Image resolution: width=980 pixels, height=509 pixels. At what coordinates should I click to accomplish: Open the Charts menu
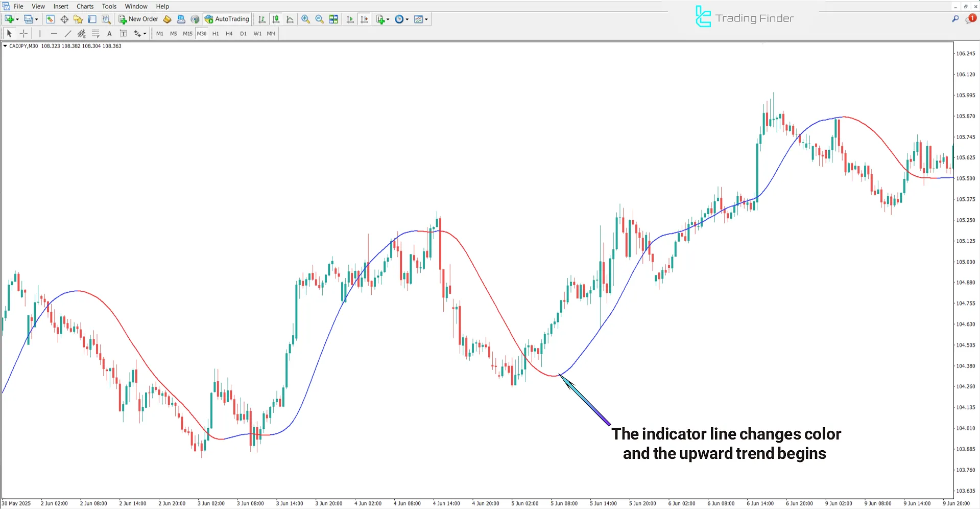(84, 6)
